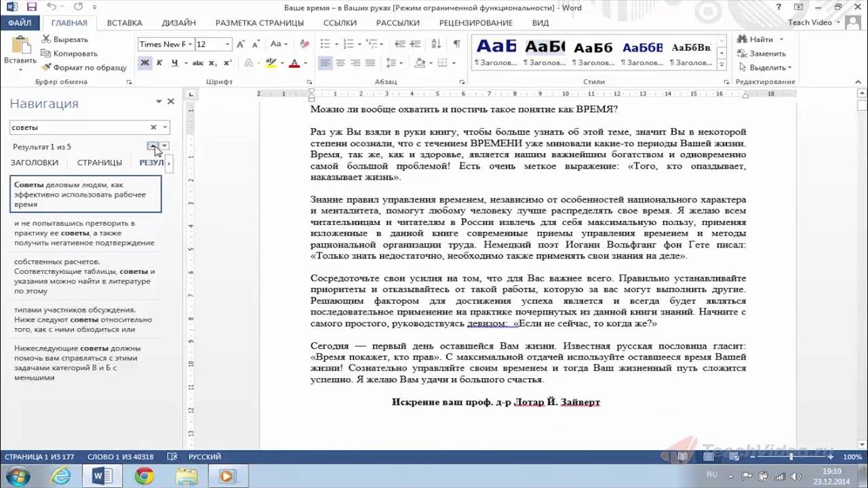Switch to the ВСТАВКА tab
The image size is (868, 488).
click(x=125, y=23)
